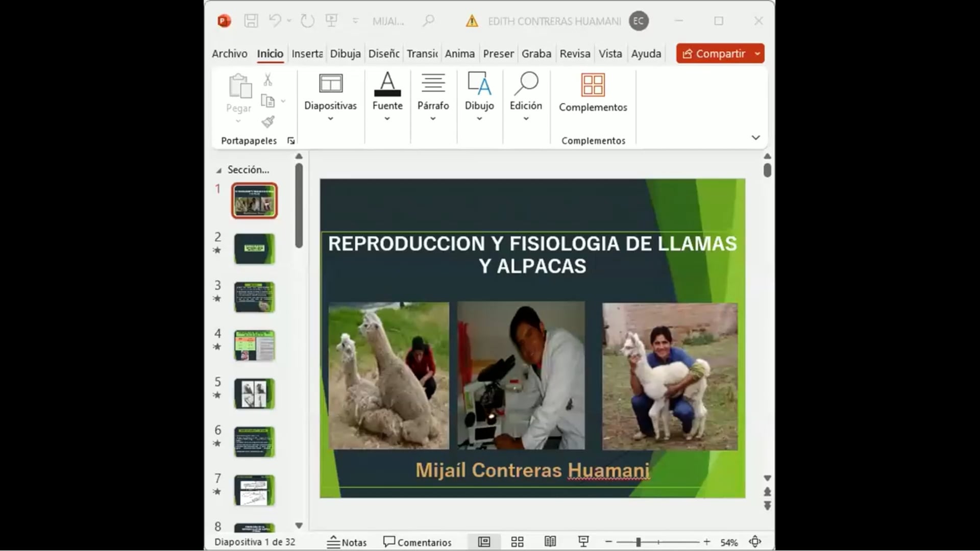Click the warning triangle icon beside account name
Screen dimensions: 980x551
pyautogui.click(x=472, y=21)
